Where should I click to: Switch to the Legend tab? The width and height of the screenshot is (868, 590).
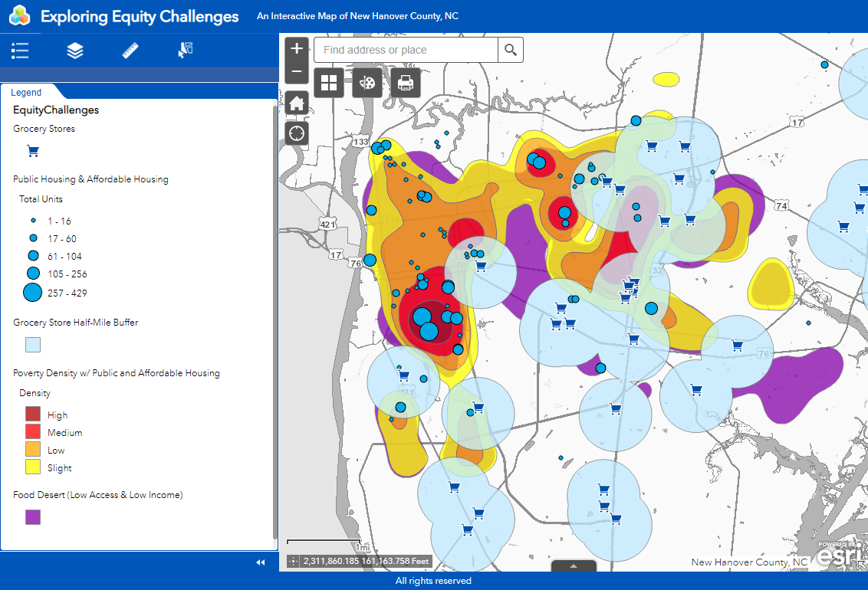[x=26, y=93]
